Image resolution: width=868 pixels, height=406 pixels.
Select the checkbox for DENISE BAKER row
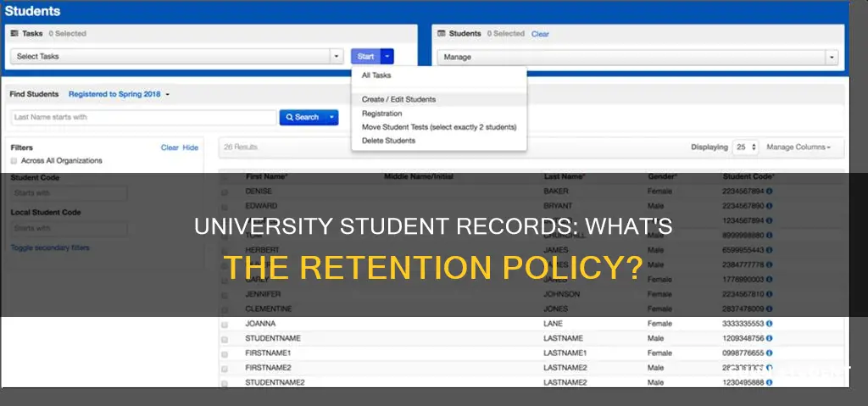tap(225, 192)
